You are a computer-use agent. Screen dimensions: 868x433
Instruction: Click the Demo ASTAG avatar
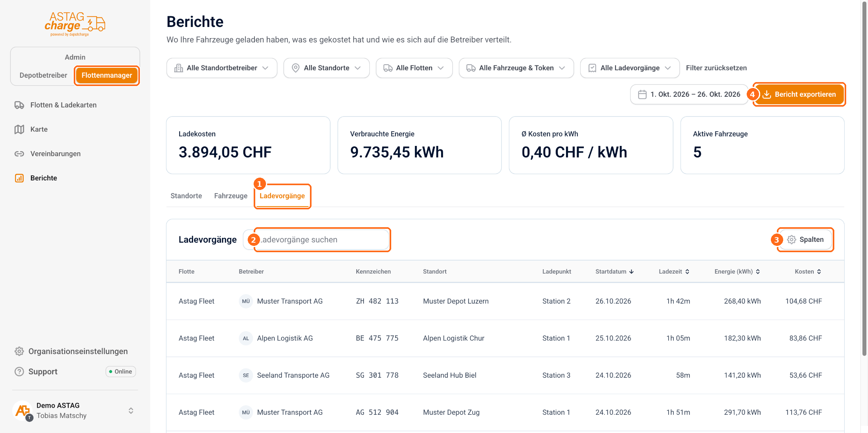click(23, 410)
